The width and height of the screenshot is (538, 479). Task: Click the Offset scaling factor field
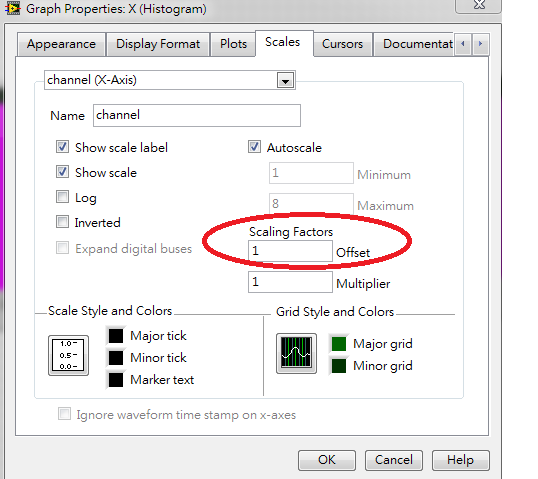[x=290, y=251]
